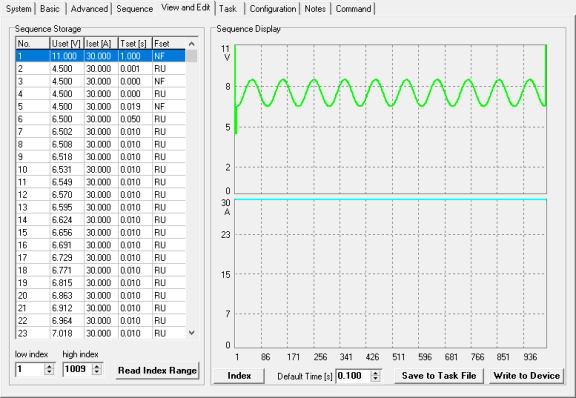Increase the Default Time stepper value
The height and width of the screenshot is (398, 576).
(375, 373)
